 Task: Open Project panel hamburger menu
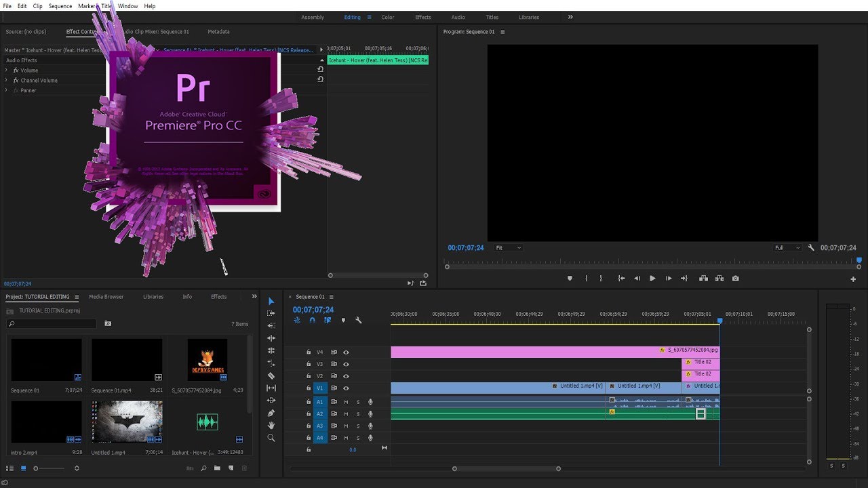pyautogui.click(x=77, y=297)
